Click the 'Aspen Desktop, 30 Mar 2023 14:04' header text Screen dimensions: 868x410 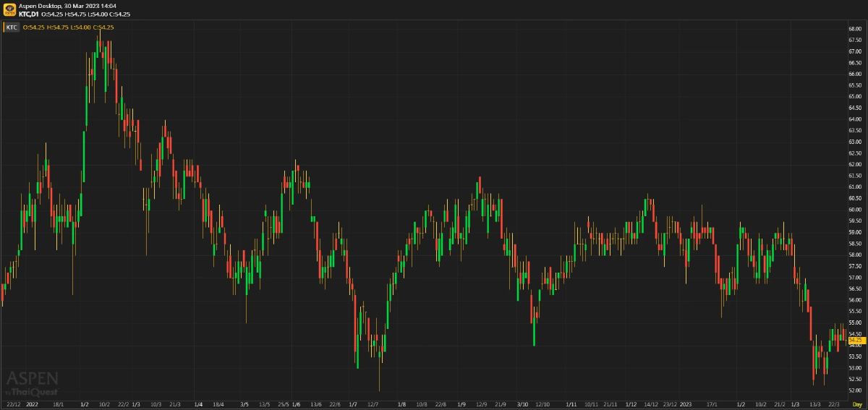point(67,6)
